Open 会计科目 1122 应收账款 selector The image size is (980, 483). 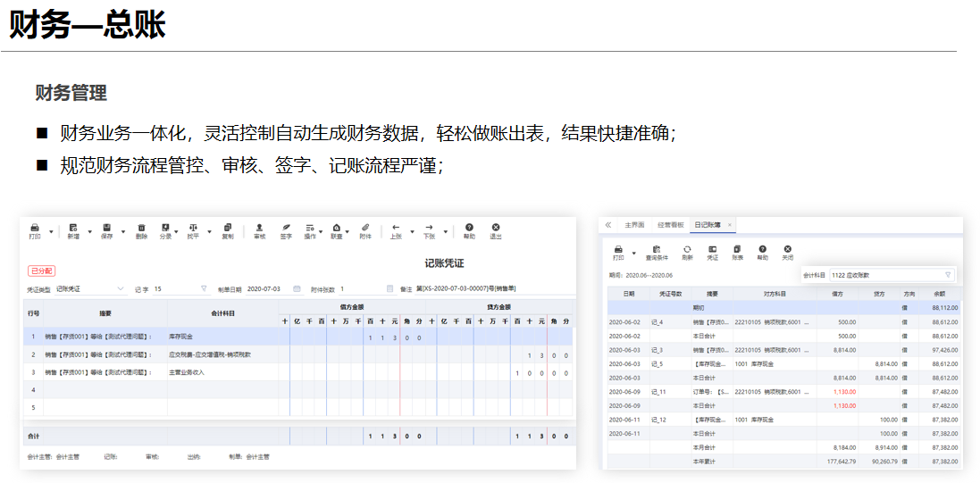click(892, 275)
